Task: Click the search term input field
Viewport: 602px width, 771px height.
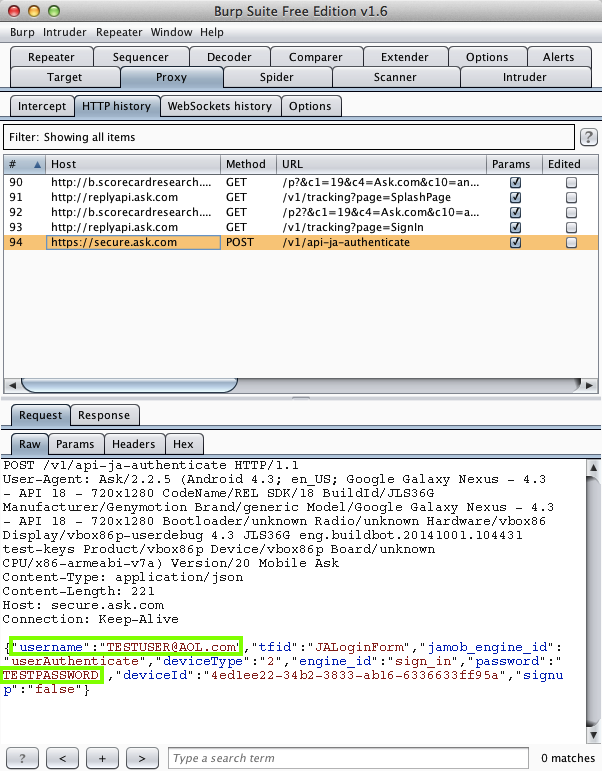Action: [x=348, y=758]
